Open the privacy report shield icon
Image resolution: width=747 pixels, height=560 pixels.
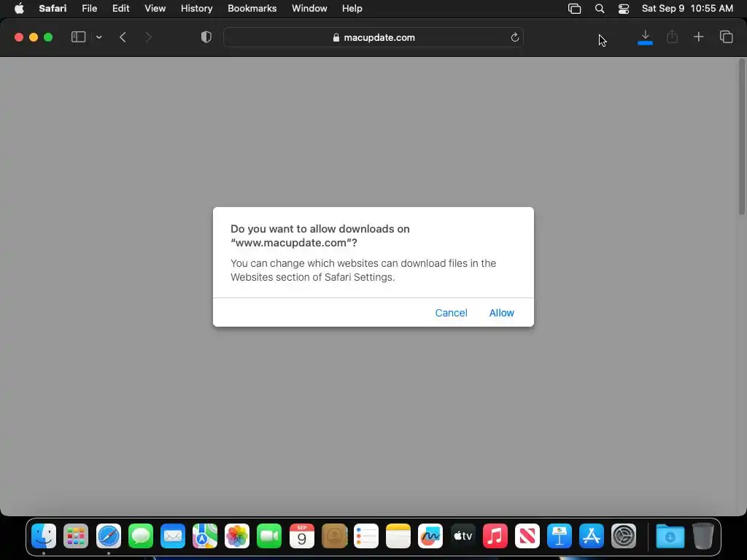coord(206,37)
